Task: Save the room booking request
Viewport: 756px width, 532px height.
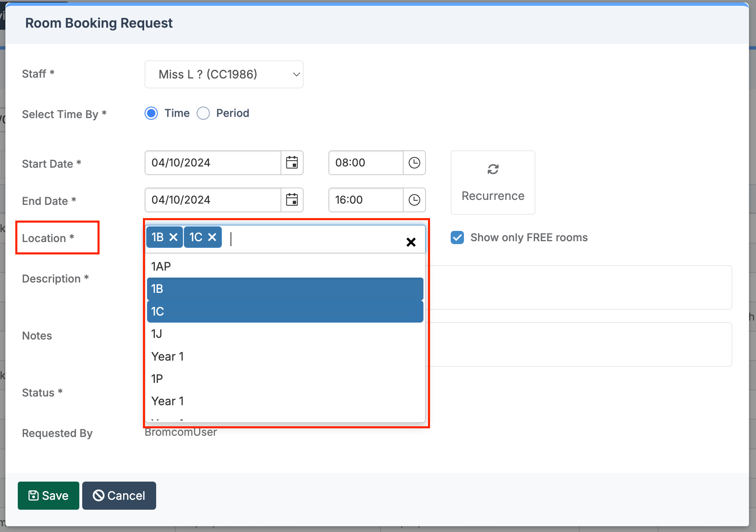Action: click(x=48, y=496)
